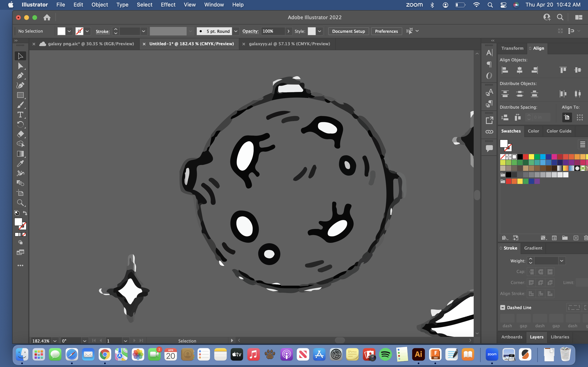Select the Pen tool
This screenshot has height=367, width=588.
pyautogui.click(x=20, y=75)
